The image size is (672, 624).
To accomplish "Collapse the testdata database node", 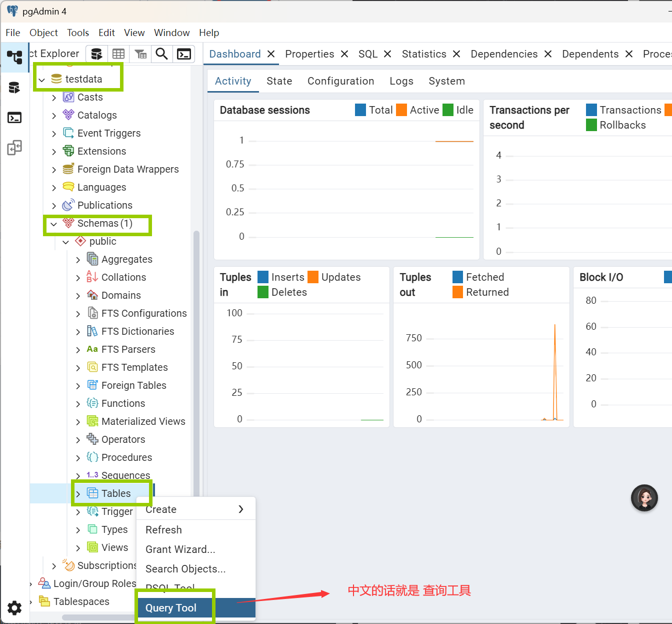I will (x=42, y=80).
